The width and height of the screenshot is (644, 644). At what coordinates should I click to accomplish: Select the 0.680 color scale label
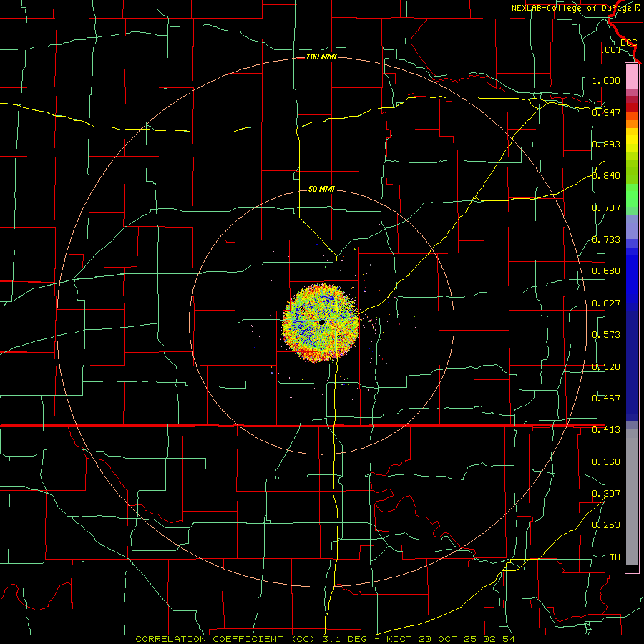[606, 271]
